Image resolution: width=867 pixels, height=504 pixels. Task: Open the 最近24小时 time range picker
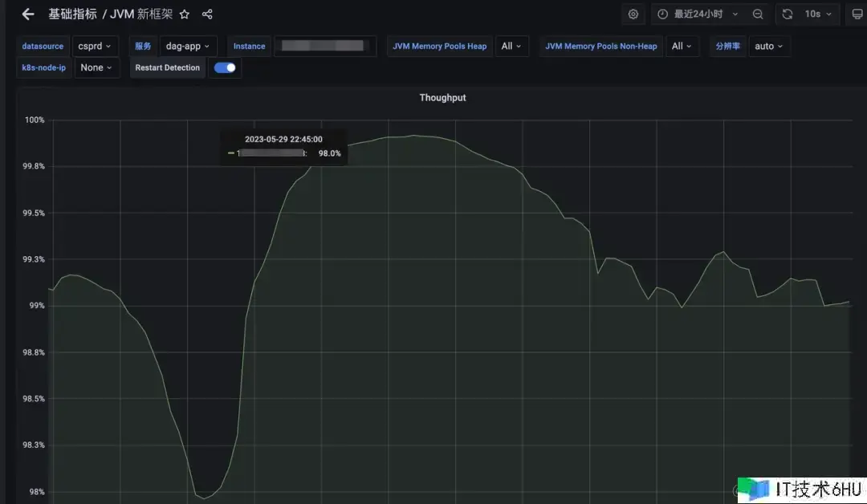coord(698,14)
